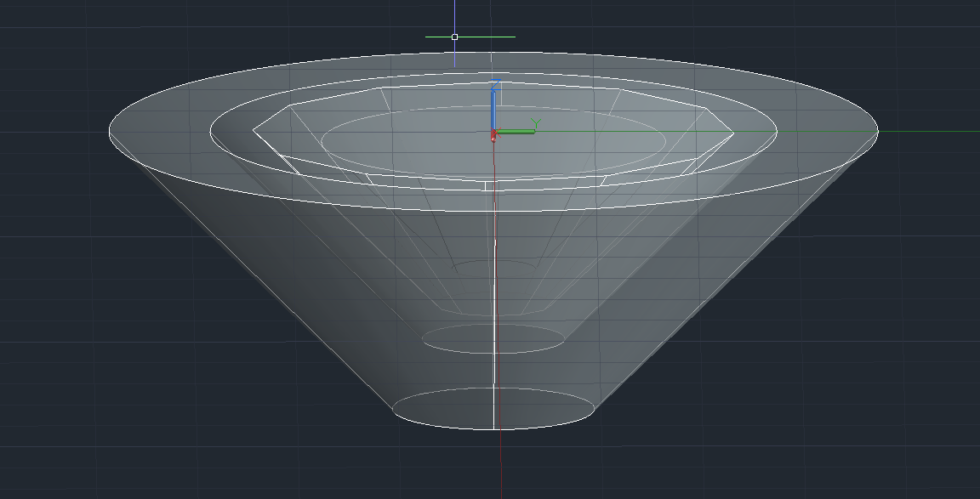This screenshot has width=980, height=499.
Task: Click the Y label on the UCS icon
Action: tap(534, 122)
